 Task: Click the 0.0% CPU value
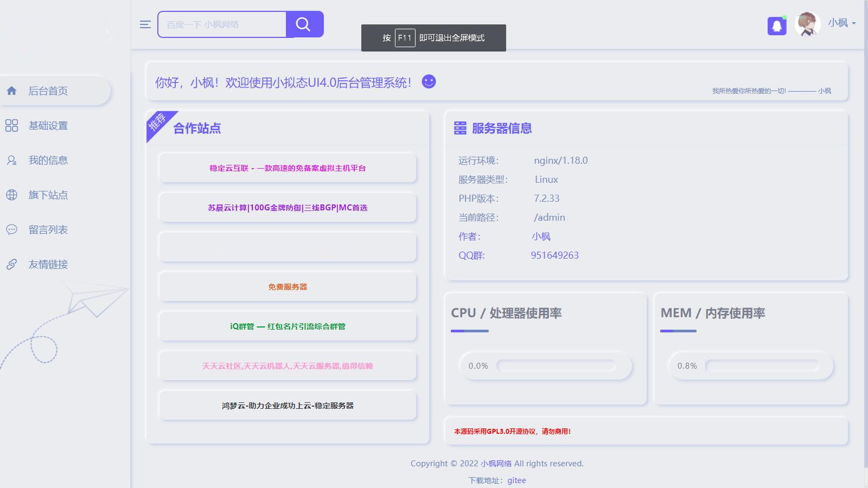(478, 366)
